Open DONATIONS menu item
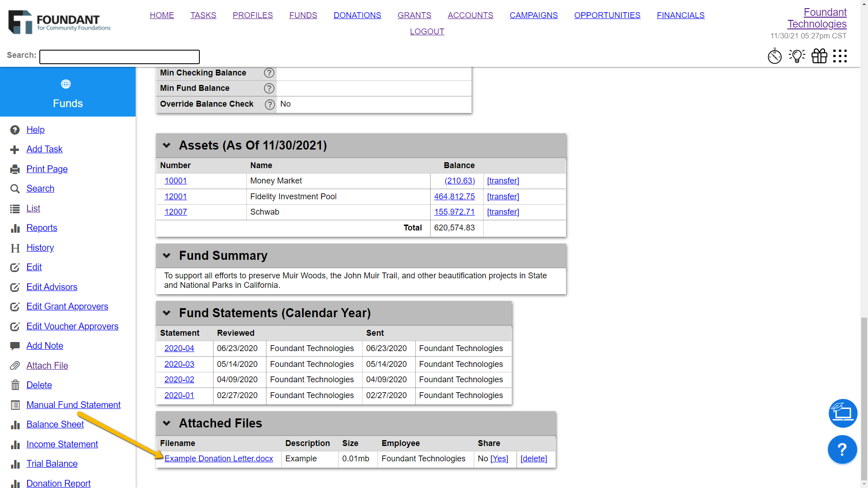The image size is (868, 488). click(357, 15)
